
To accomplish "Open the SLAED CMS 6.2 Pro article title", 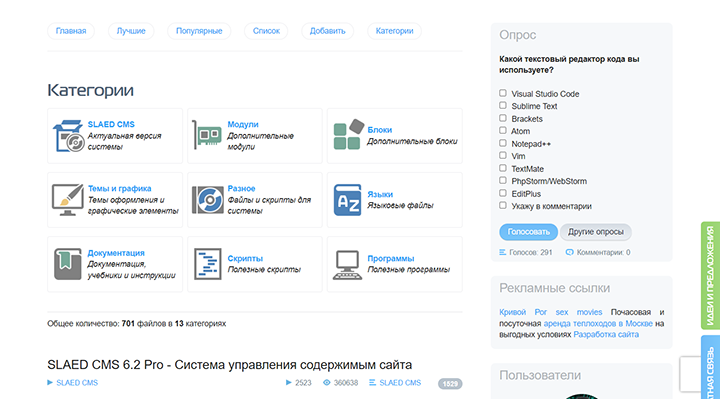I will 230,365.
